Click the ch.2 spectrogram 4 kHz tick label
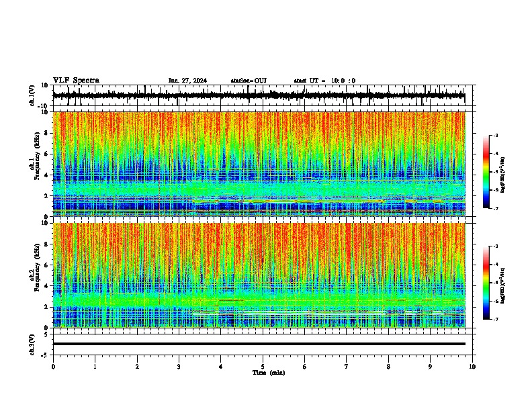This screenshot has height=411, width=532. click(x=47, y=286)
